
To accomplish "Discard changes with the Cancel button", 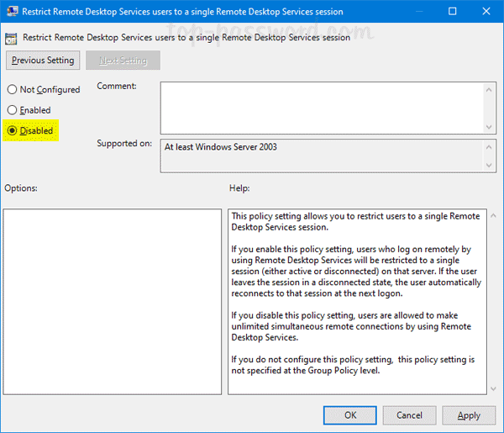I will click(x=409, y=415).
